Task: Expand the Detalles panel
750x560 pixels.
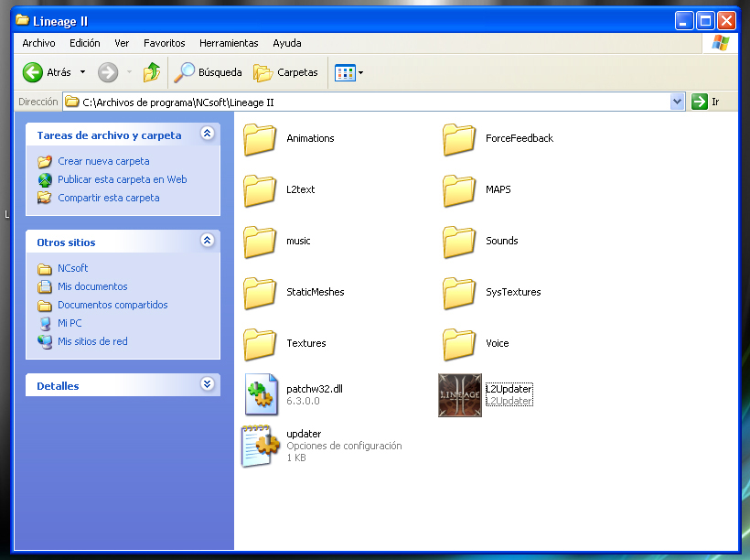Action: point(207,384)
